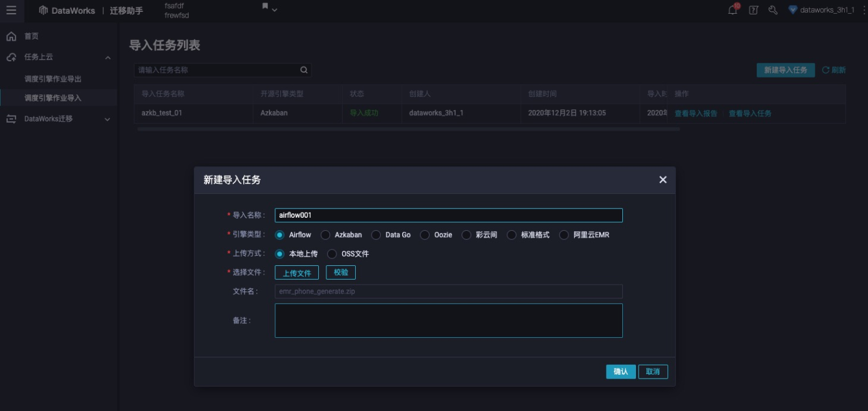
Task: Select the 阿里云EMR engine type radio
Action: tap(564, 235)
